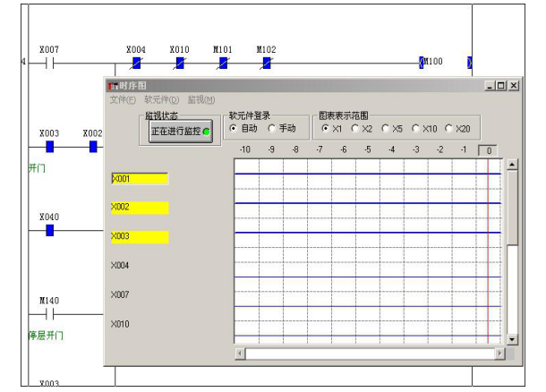The image size is (546, 392).
Task: Click the vertical scrollbar down arrow
Action: (x=512, y=338)
